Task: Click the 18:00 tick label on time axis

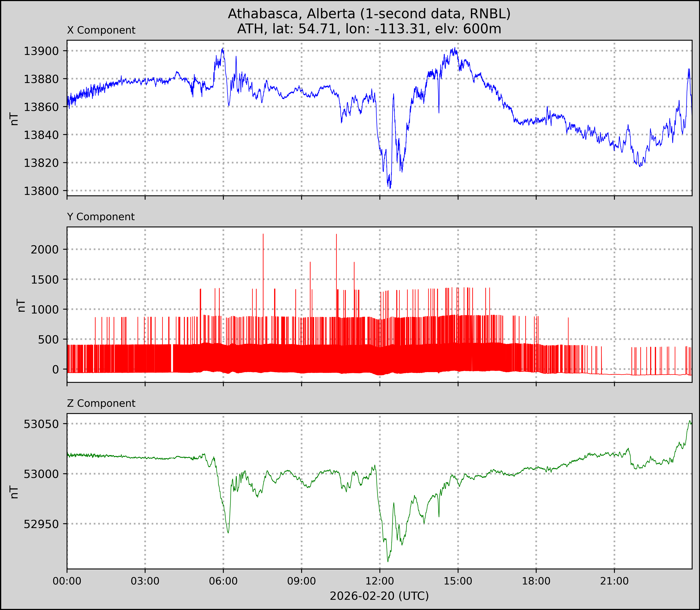Action: (536, 581)
